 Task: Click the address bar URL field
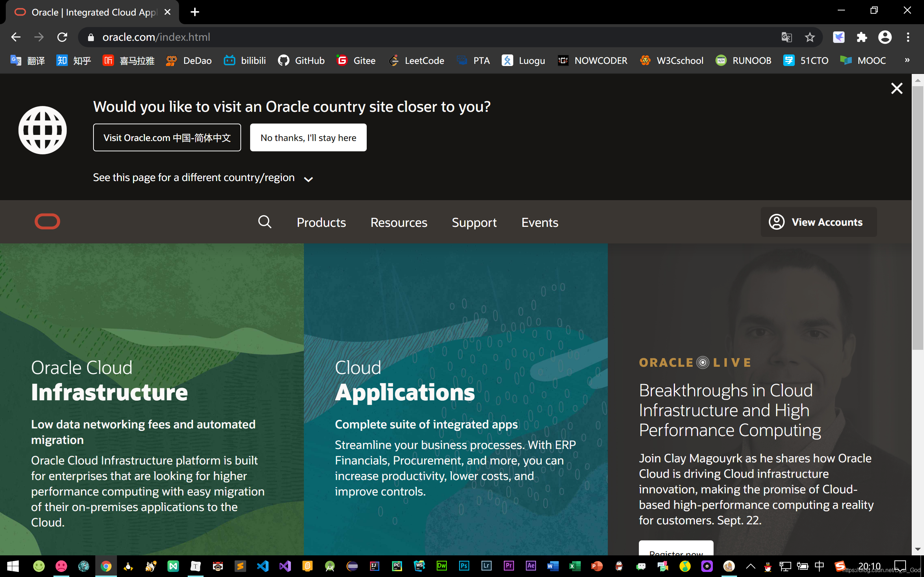coord(420,37)
